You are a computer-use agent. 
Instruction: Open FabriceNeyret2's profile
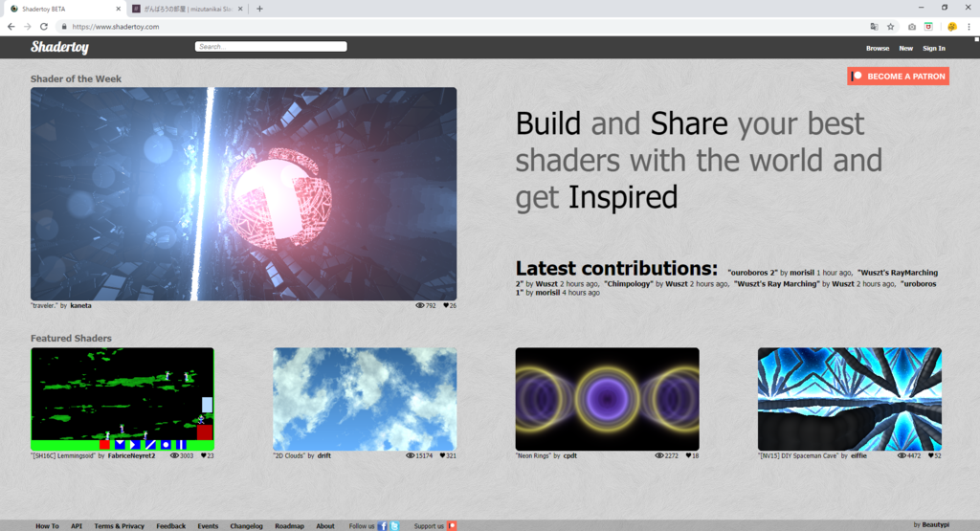[131, 455]
